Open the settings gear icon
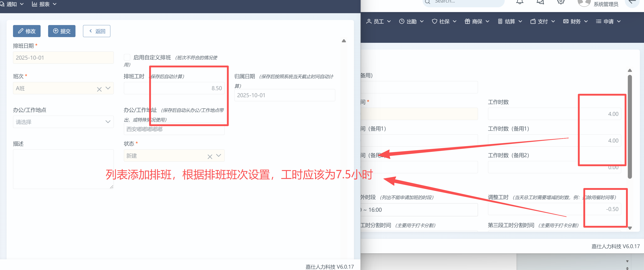The width and height of the screenshot is (644, 270). pos(561,2)
